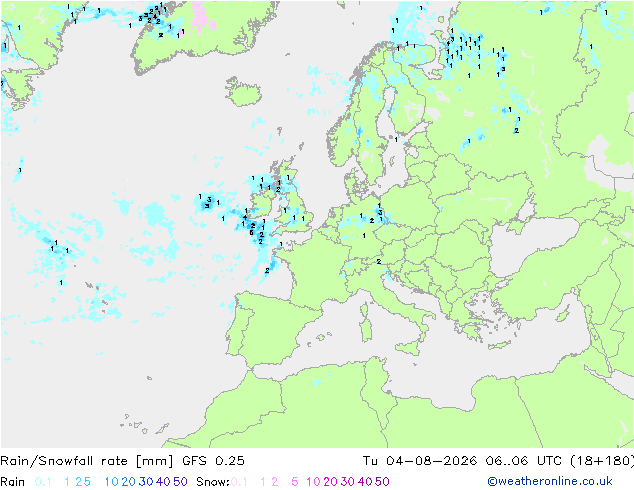Select the Snow 10 legend value

click(x=313, y=482)
